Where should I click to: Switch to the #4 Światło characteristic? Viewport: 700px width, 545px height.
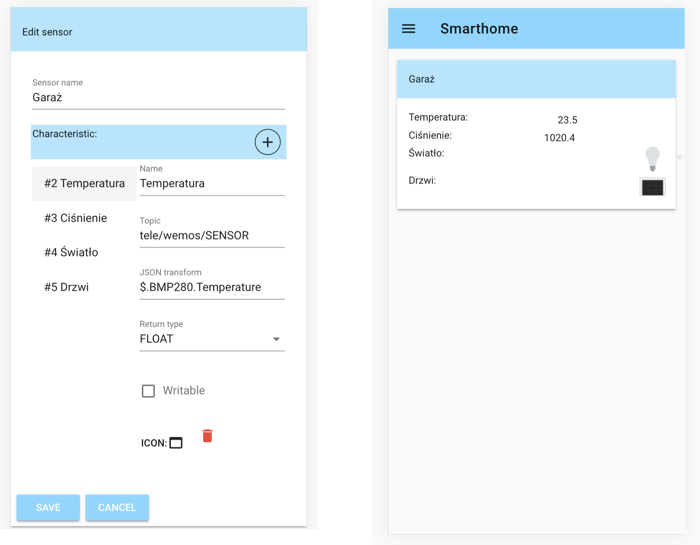pos(71,253)
